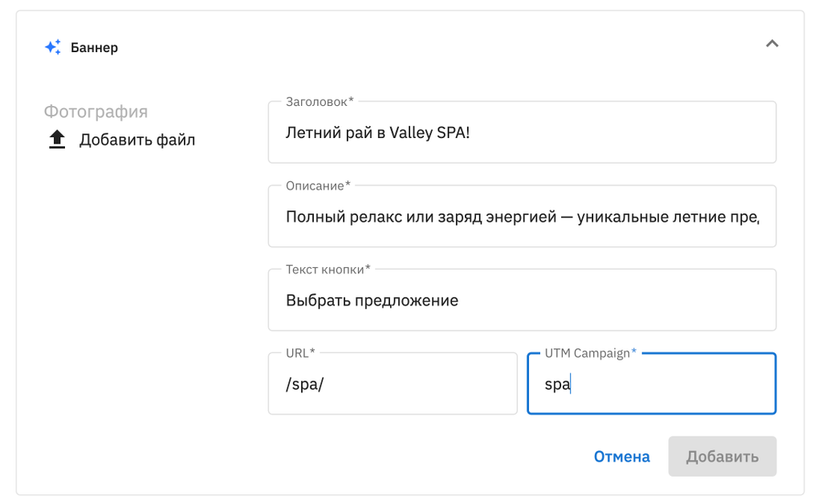
Task: Click the Текст кнопки* floating label
Action: 328,269
